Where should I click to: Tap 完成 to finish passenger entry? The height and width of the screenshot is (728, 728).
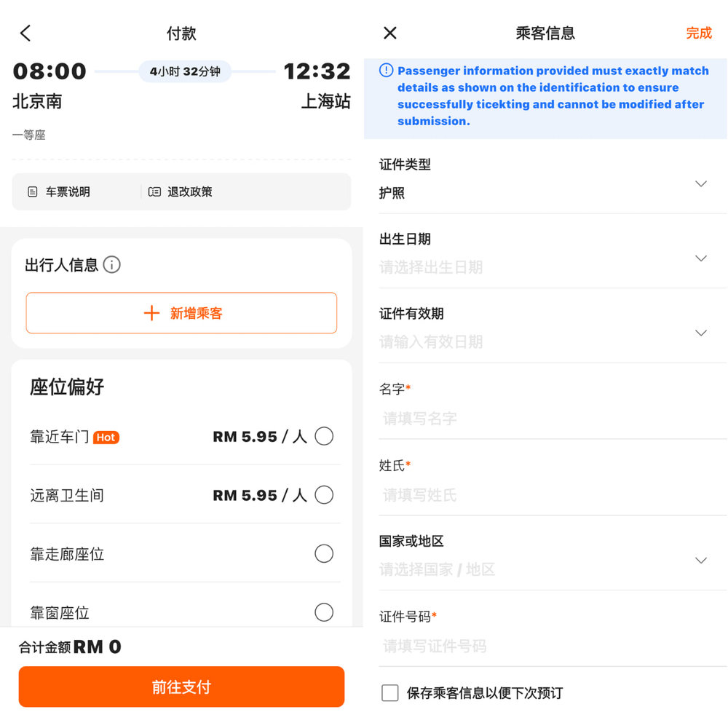(698, 33)
